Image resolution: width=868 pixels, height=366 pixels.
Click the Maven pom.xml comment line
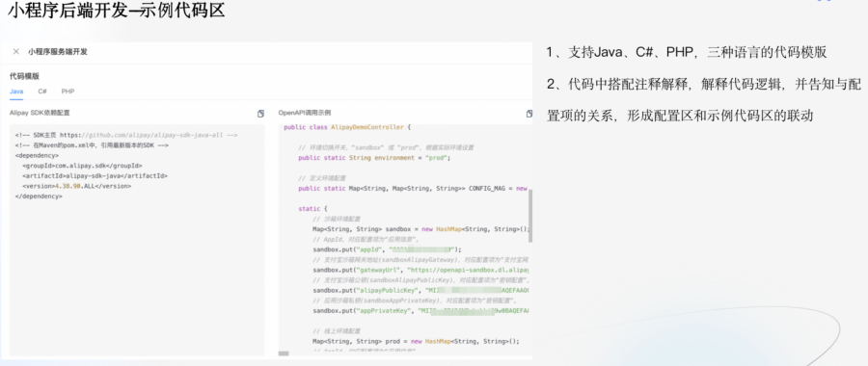coord(92,145)
